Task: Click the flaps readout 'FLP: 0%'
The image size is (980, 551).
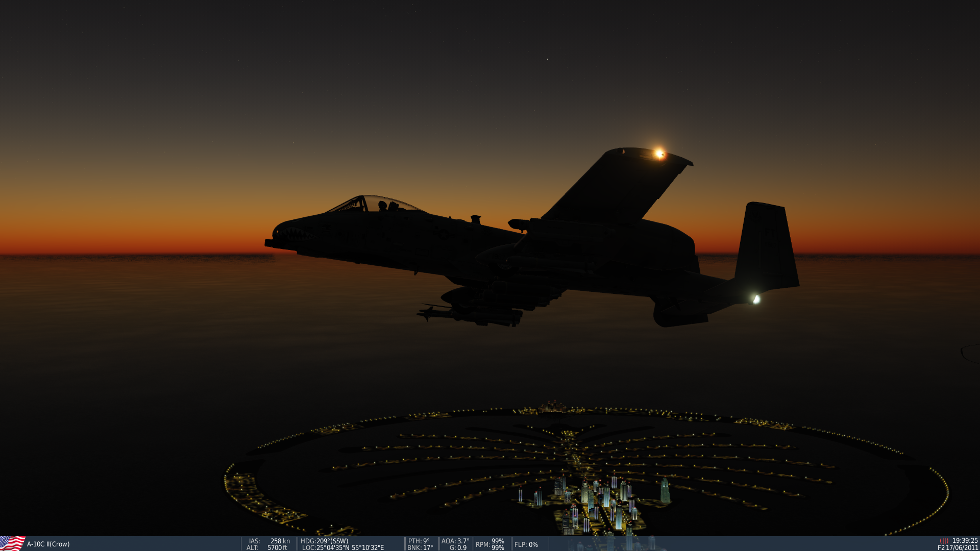Action: point(526,544)
